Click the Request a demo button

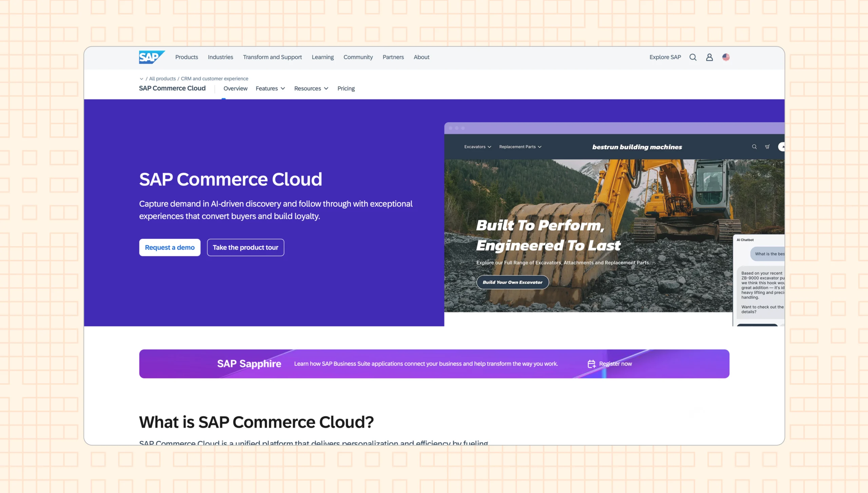click(170, 248)
